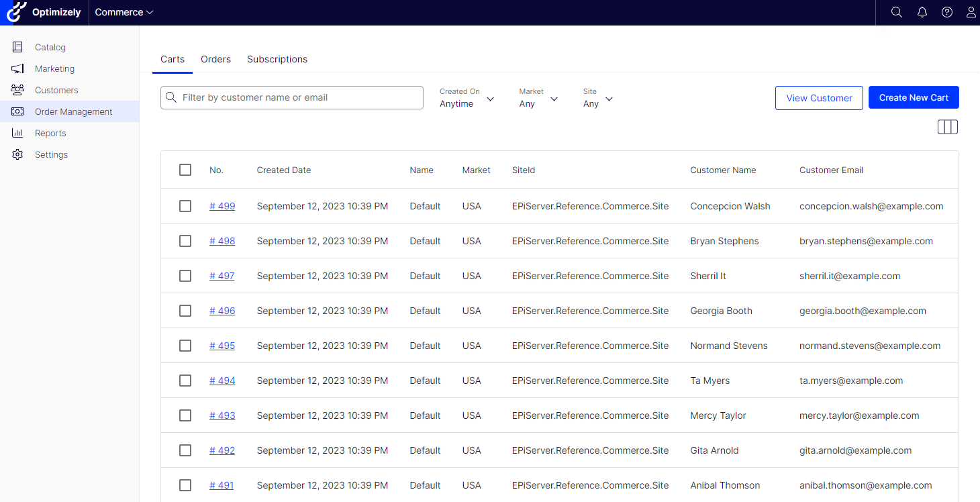Open Catalog from the sidebar
The image size is (980, 502).
coord(50,47)
